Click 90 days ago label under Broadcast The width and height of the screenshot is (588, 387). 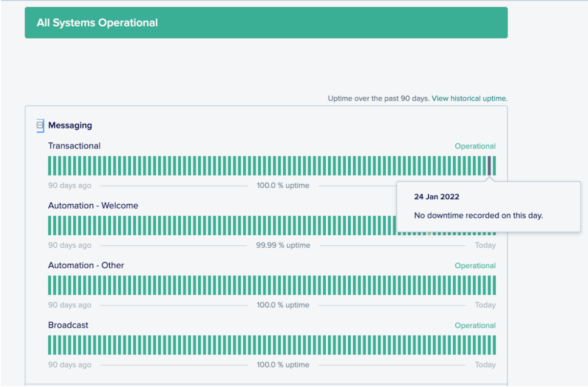tap(69, 365)
